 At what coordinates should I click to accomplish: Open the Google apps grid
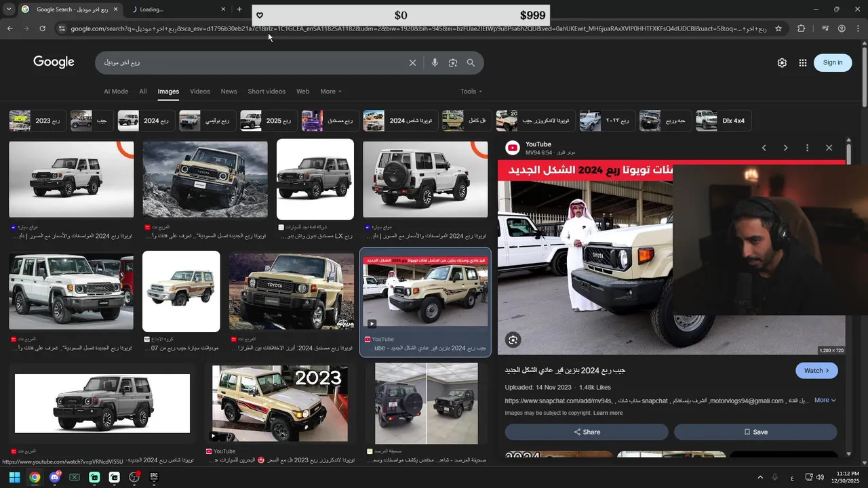(802, 62)
